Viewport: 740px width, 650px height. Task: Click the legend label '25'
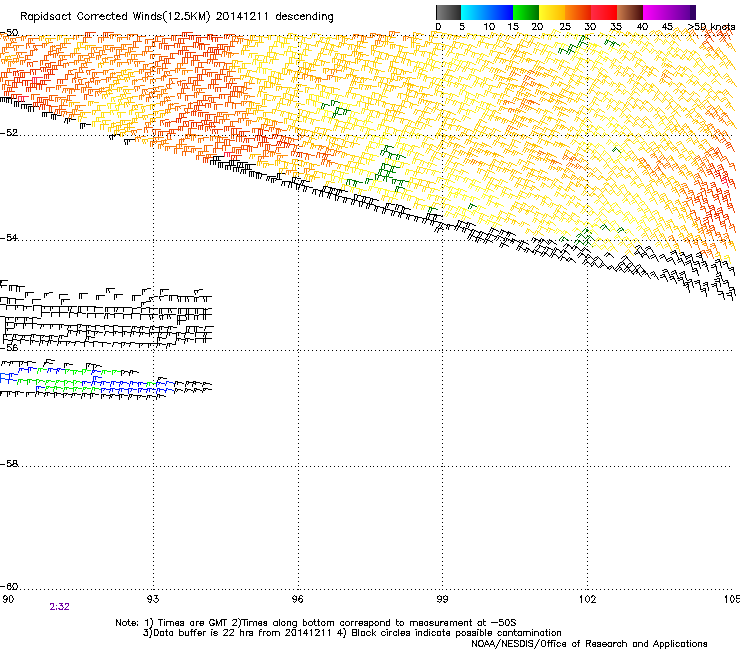(x=565, y=27)
